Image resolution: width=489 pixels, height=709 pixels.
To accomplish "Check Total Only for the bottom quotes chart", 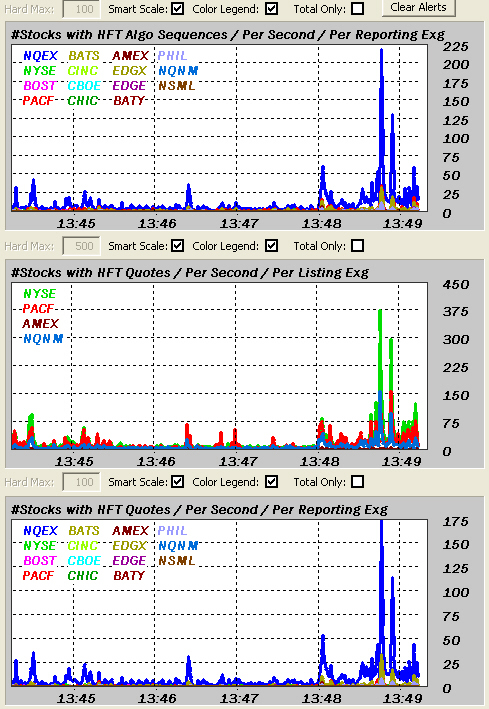I will (x=357, y=482).
